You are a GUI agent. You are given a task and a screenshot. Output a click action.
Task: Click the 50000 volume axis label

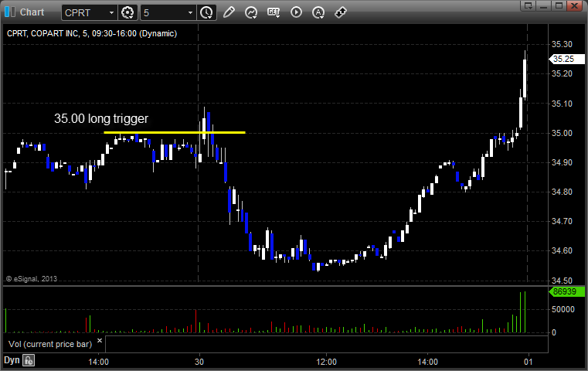pos(563,309)
